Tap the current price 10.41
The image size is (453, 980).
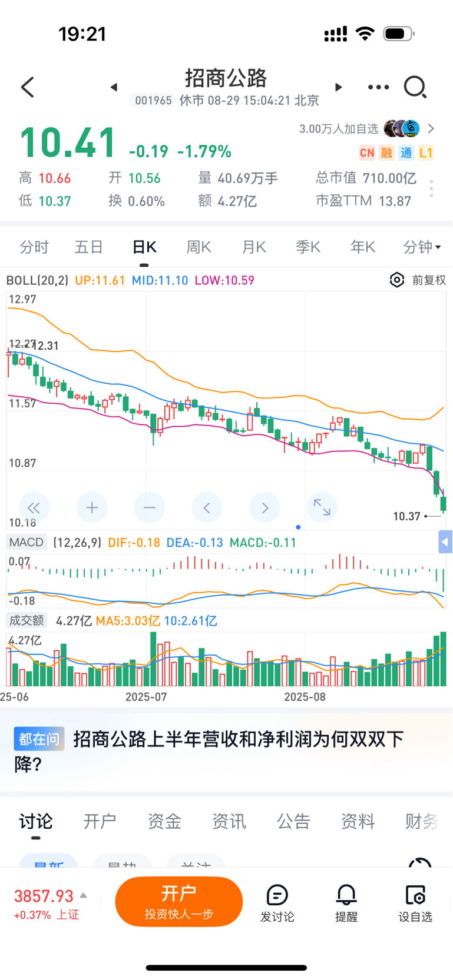pyautogui.click(x=68, y=143)
